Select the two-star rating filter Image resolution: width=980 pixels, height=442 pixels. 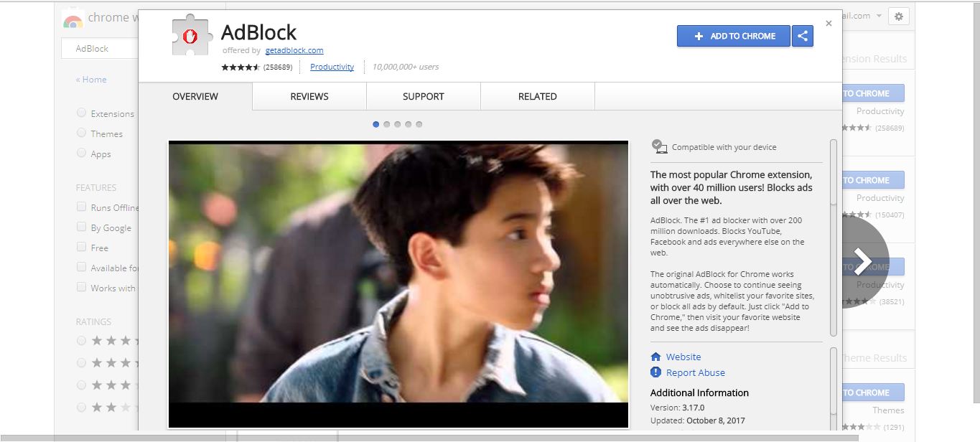[81, 408]
